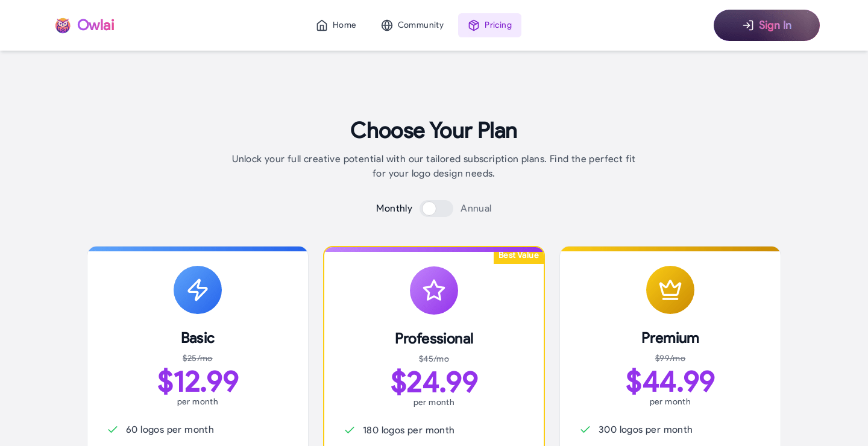Click the Best Value badge
Image resolution: width=868 pixels, height=446 pixels.
[518, 256]
